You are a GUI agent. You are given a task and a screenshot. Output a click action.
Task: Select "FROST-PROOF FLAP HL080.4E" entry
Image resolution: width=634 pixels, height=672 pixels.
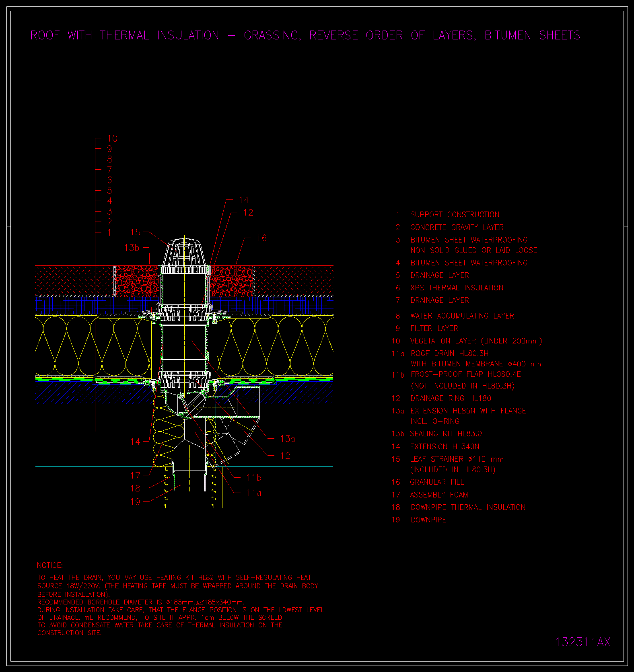click(465, 374)
